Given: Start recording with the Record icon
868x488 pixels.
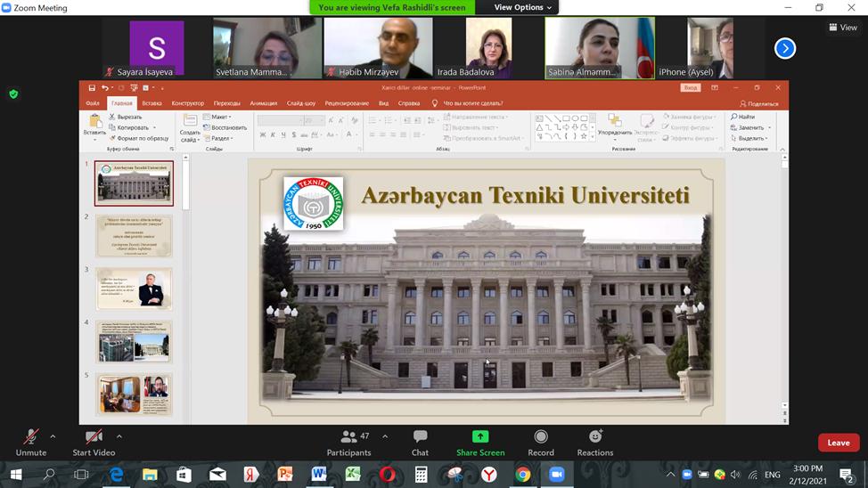Looking at the screenshot, I should point(540,437).
